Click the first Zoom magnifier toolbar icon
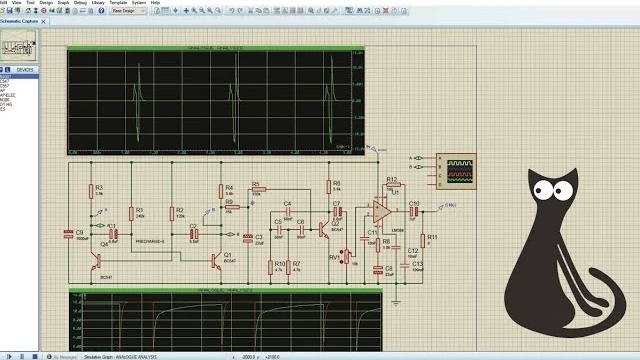This screenshot has width=640, height=360. tap(194, 11)
